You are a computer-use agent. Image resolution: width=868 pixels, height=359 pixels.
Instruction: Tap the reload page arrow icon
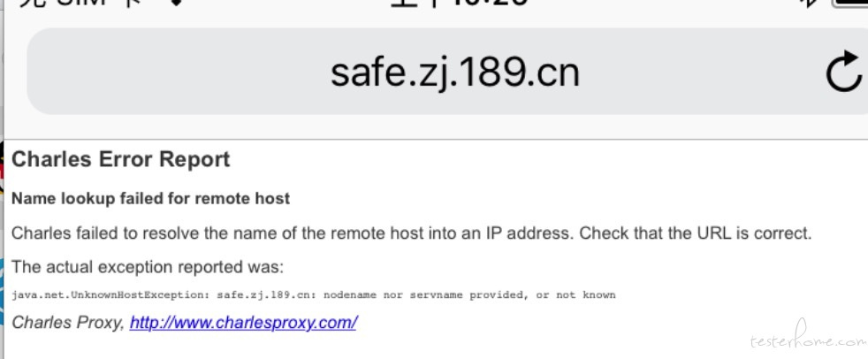click(x=843, y=72)
